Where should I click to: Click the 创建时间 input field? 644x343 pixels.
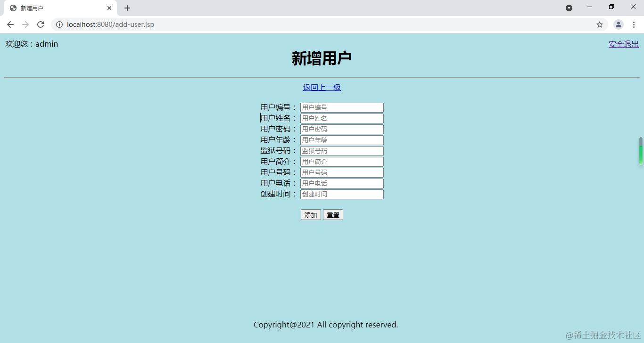click(341, 194)
